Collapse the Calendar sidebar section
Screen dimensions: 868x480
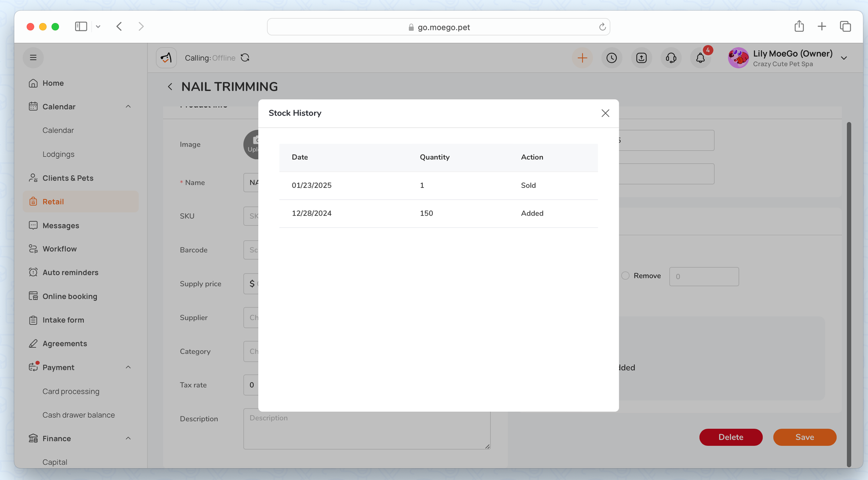coord(128,107)
